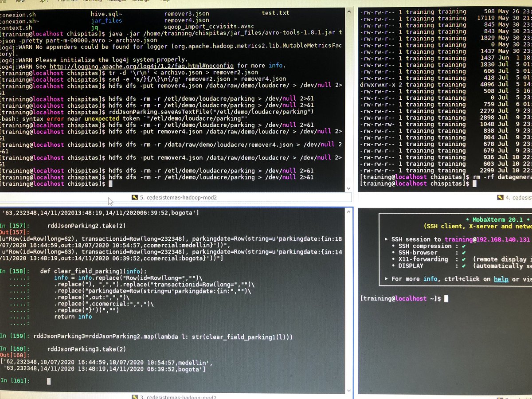The height and width of the screenshot is (399, 532).
Task: Place cursor at the chispitas prompt in top-left terminal
Action: pos(111,184)
